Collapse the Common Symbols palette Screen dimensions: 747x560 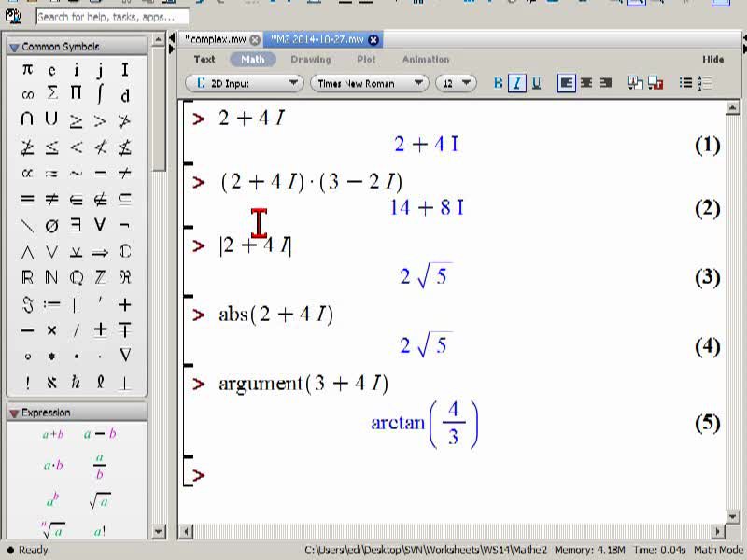pyautogui.click(x=14, y=48)
